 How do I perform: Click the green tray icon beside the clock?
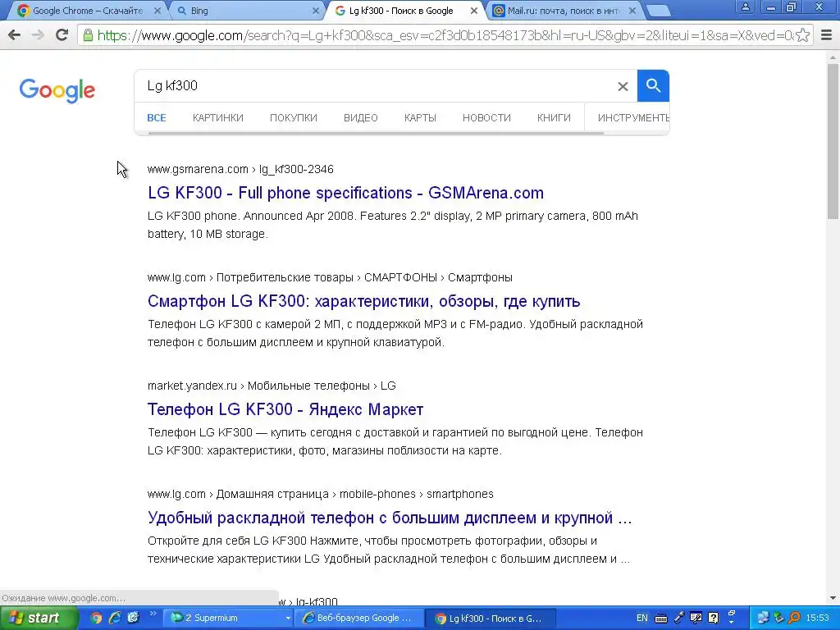click(x=779, y=619)
